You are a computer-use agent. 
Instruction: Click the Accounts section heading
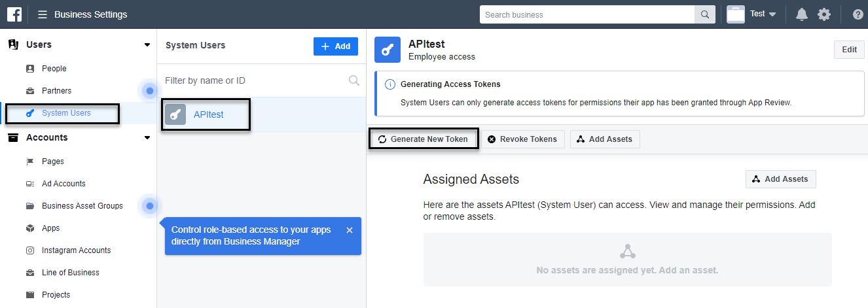[46, 138]
